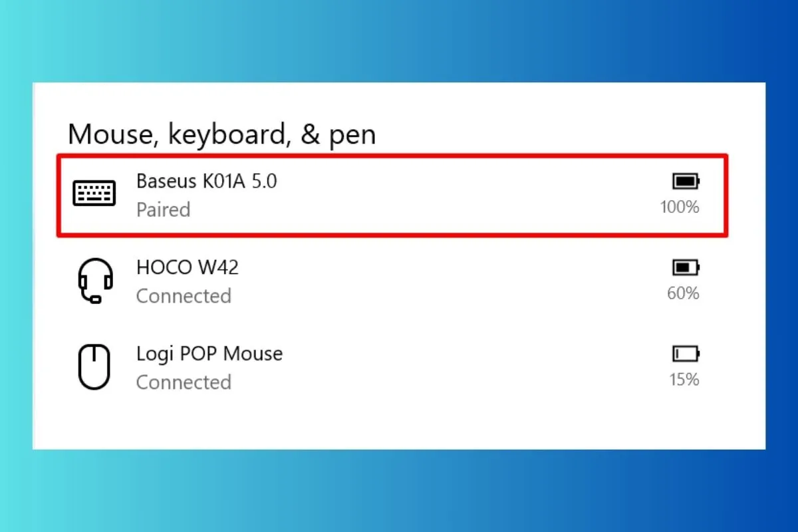
Task: Select the Baseus K01A 5.0 device name
Action: [x=206, y=180]
